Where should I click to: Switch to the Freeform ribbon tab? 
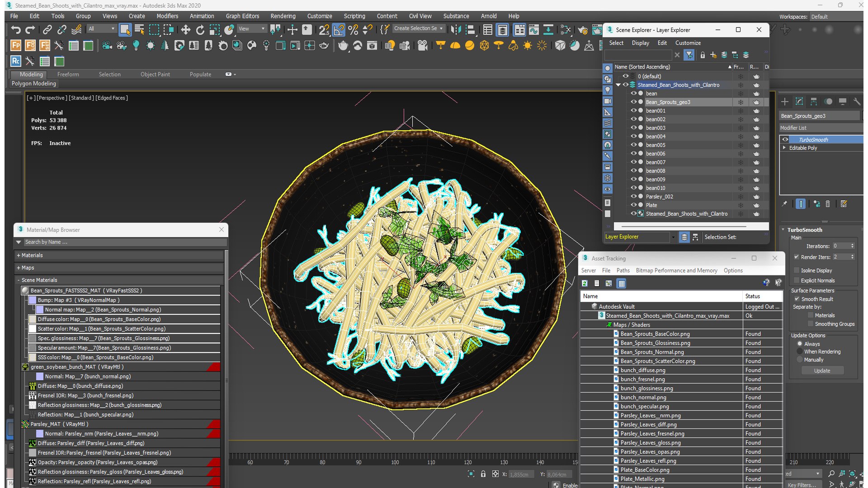click(68, 74)
